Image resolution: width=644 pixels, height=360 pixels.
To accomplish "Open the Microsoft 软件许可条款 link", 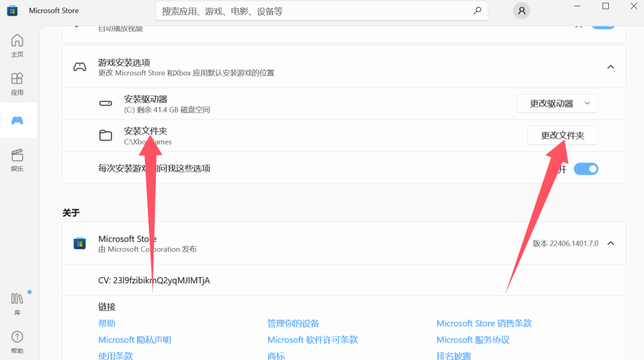I will tap(313, 340).
